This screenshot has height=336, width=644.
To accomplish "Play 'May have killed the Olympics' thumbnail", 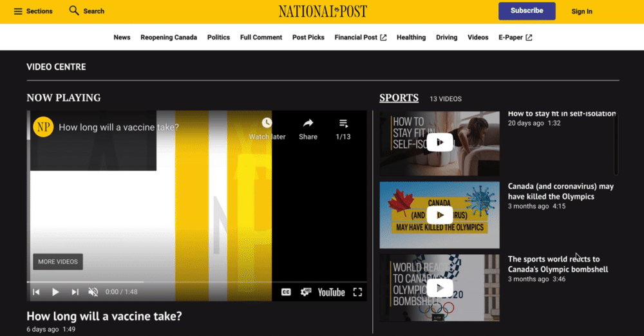I will click(439, 215).
